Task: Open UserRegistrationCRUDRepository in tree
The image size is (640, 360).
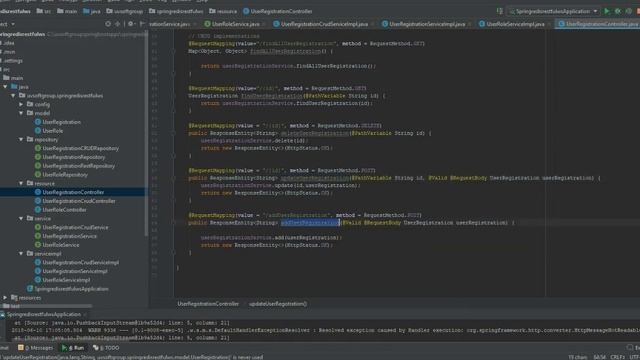Action: (x=80, y=149)
